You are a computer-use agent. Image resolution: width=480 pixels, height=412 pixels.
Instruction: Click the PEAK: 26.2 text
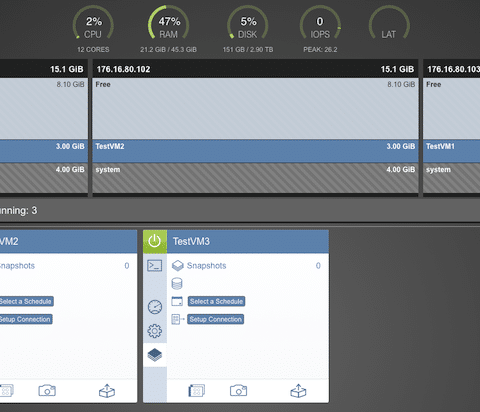[320, 50]
